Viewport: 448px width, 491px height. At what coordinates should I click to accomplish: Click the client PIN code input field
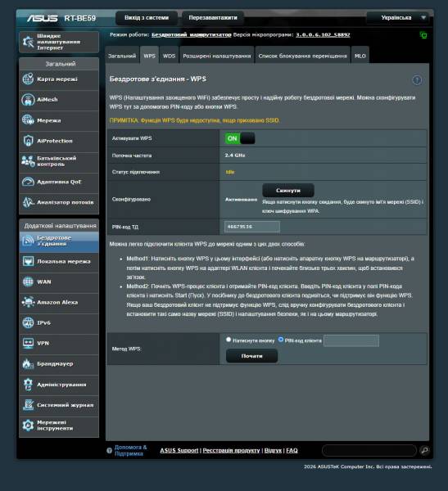tap(351, 340)
